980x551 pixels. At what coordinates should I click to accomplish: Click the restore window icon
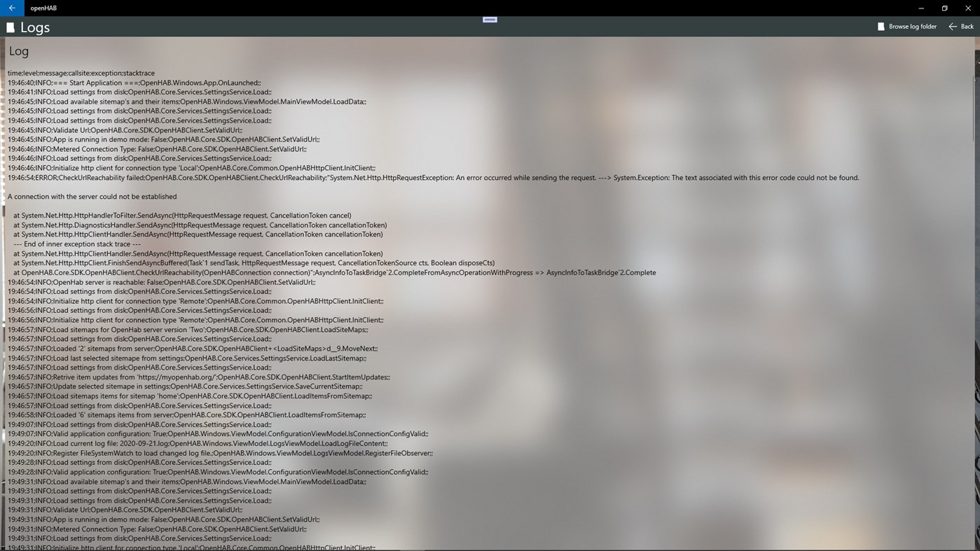[944, 8]
